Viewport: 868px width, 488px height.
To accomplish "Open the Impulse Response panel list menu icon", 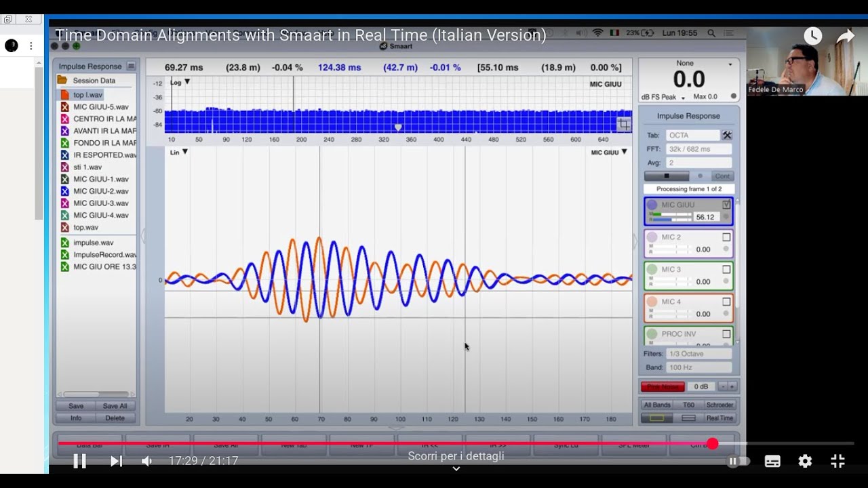I will 131,66.
